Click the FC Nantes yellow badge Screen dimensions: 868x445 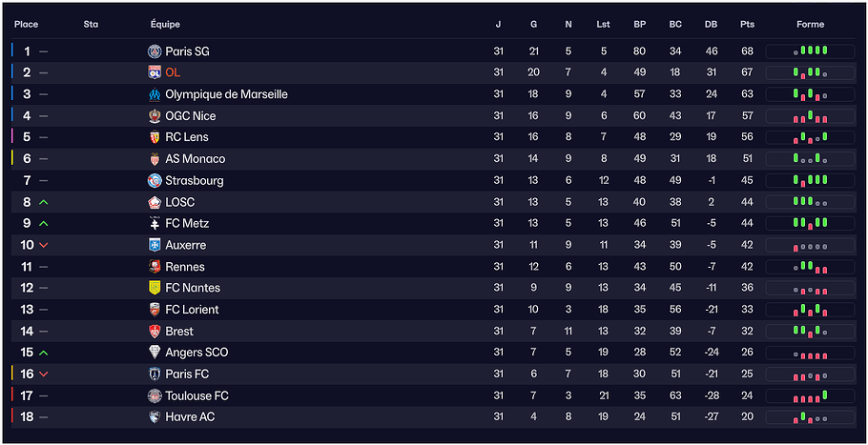[x=155, y=288]
